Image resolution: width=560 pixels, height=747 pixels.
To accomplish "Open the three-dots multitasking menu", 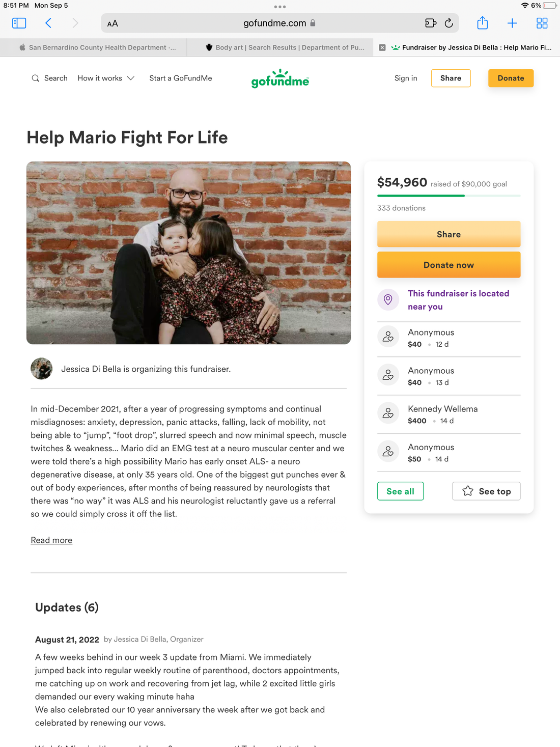I will click(x=280, y=7).
